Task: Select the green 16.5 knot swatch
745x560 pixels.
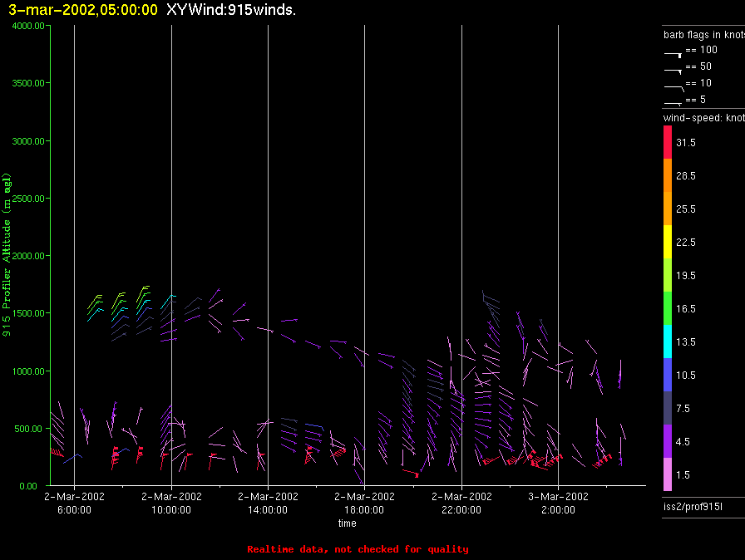Action: coord(668,308)
